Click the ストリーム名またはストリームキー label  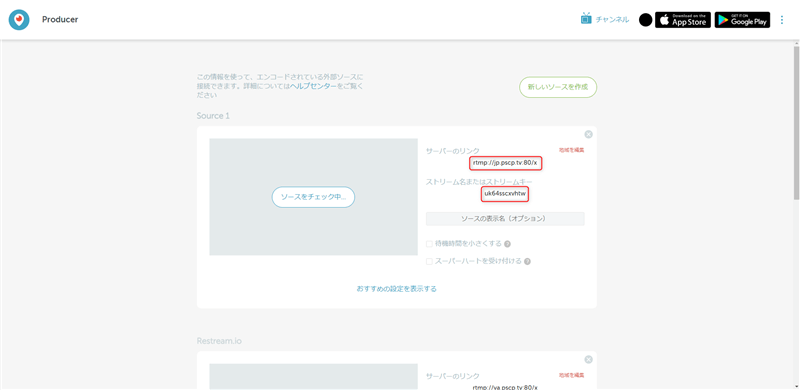[479, 182]
